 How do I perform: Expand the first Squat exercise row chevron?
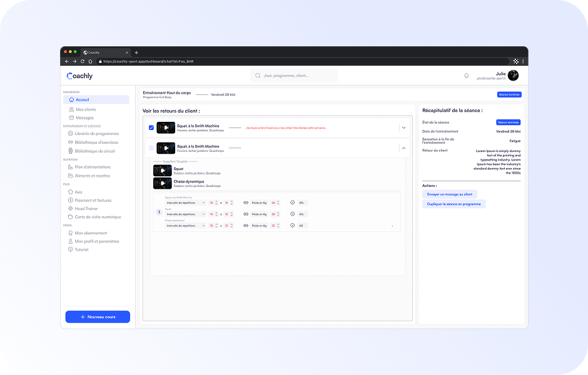(403, 127)
